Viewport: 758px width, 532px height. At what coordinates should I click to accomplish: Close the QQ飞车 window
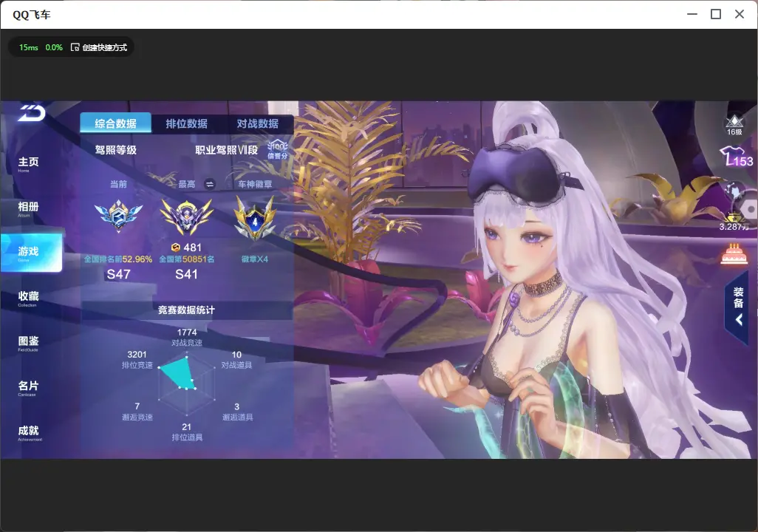[740, 14]
